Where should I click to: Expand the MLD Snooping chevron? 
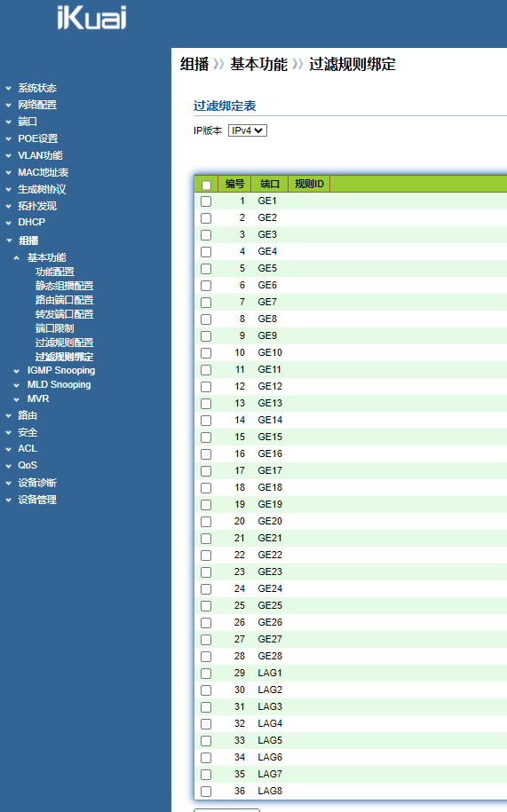[x=17, y=385]
